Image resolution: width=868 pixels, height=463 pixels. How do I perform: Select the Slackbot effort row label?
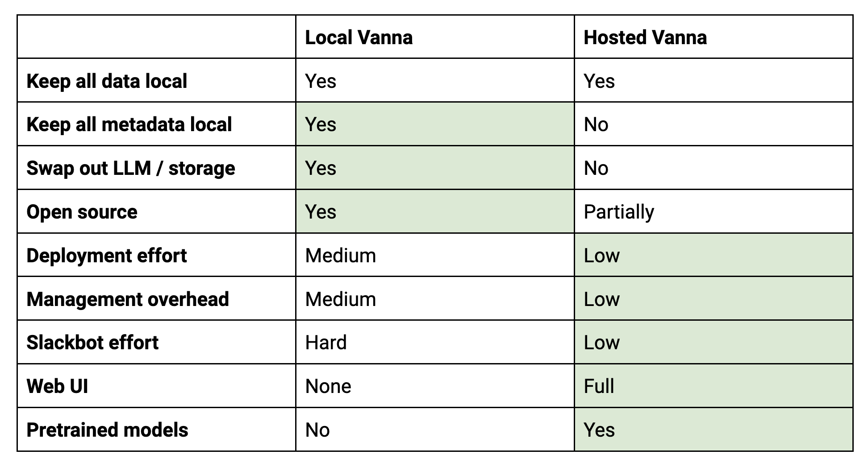click(92, 343)
